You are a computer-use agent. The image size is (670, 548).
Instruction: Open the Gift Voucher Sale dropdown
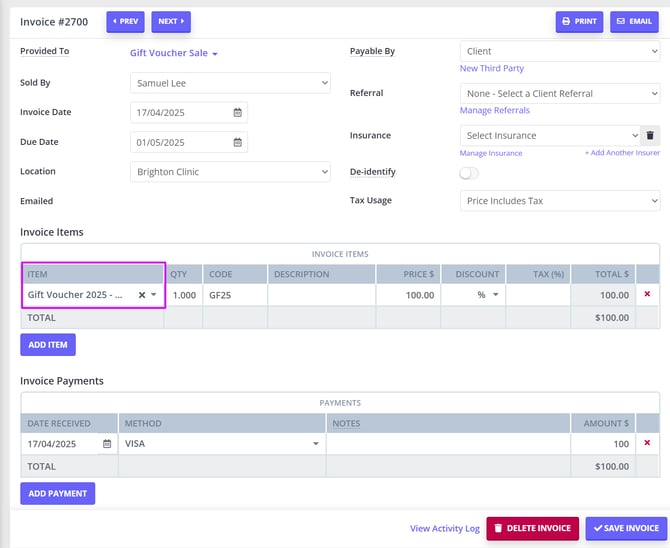click(x=174, y=53)
